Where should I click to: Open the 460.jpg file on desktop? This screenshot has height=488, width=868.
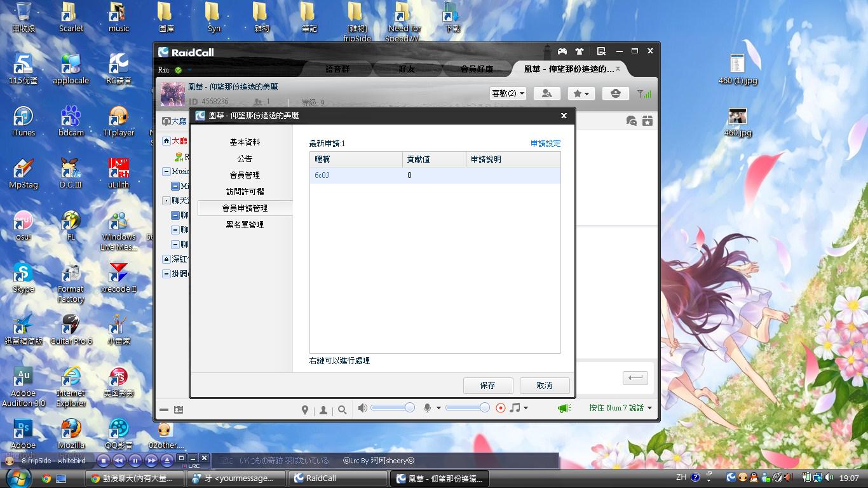(x=738, y=121)
